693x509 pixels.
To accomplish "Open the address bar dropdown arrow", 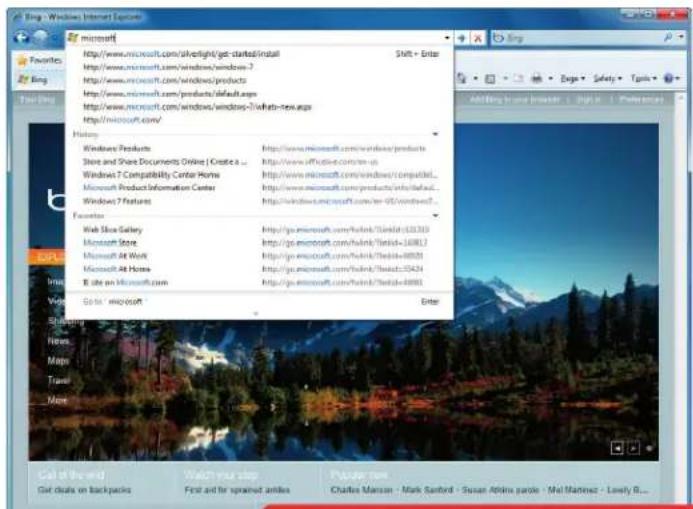I will tap(447, 38).
